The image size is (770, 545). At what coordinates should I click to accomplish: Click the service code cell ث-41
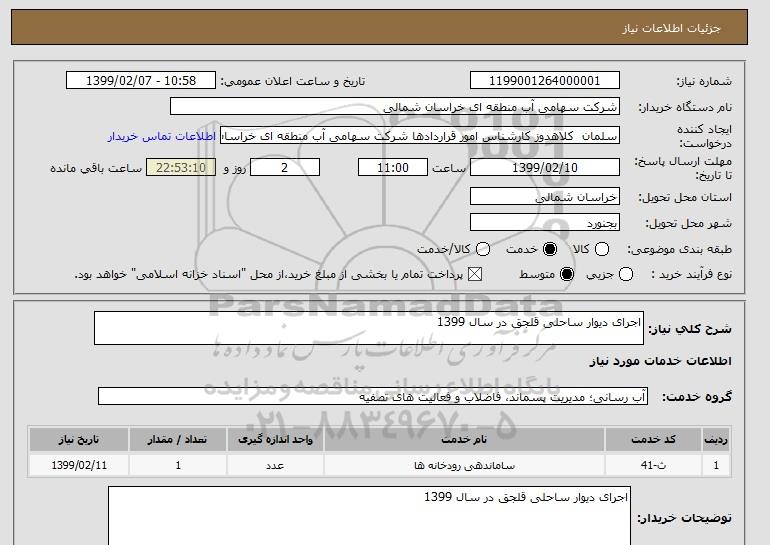point(654,465)
